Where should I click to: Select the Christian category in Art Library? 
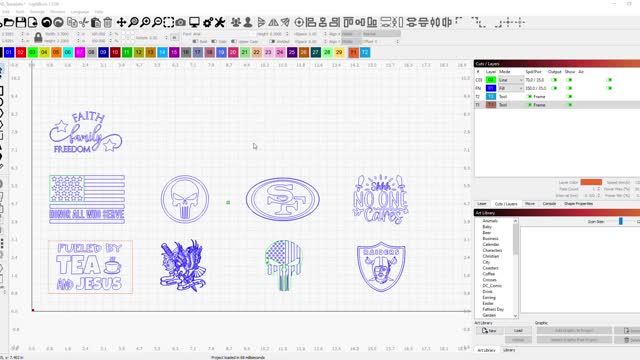(x=491, y=256)
